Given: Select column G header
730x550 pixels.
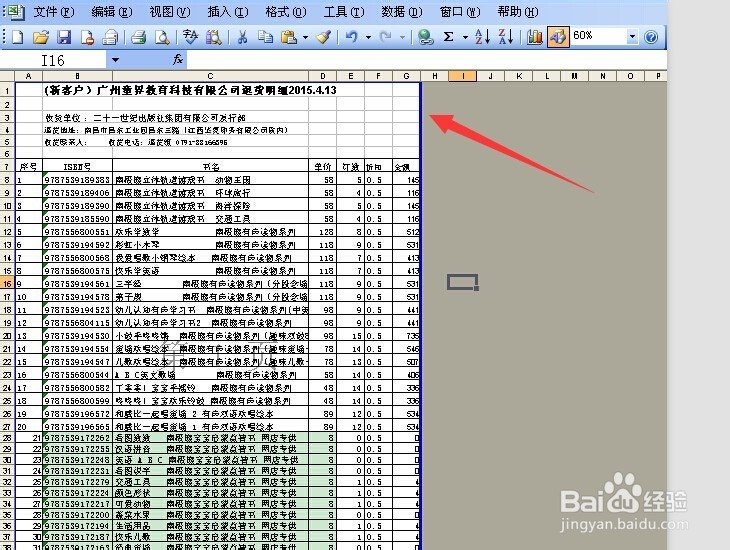Looking at the screenshot, I should pos(406,76).
